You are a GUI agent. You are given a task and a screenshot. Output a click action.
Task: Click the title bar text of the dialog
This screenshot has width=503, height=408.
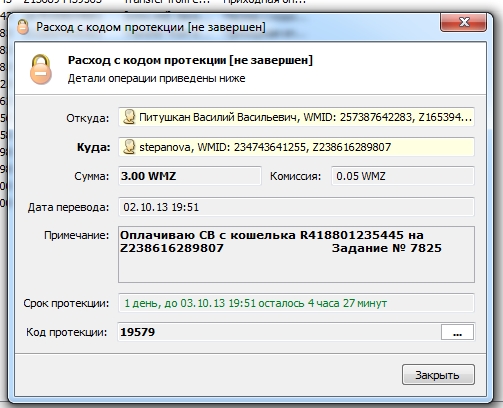tap(151, 27)
